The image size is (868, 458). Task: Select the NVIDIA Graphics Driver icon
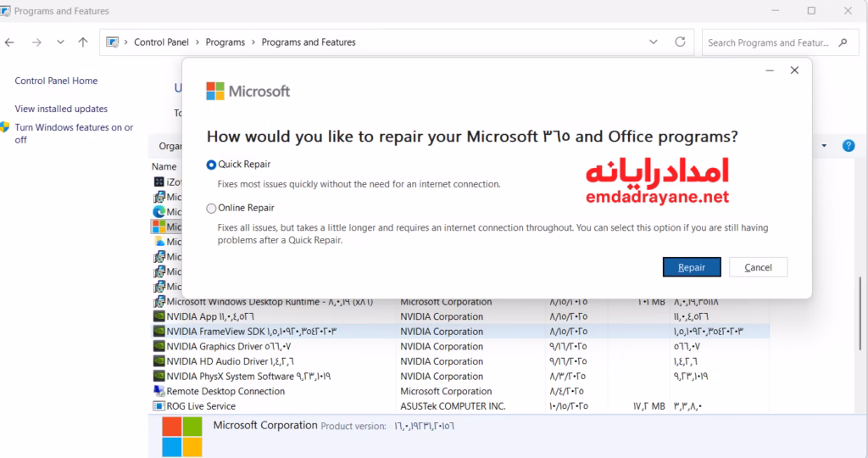(159, 346)
